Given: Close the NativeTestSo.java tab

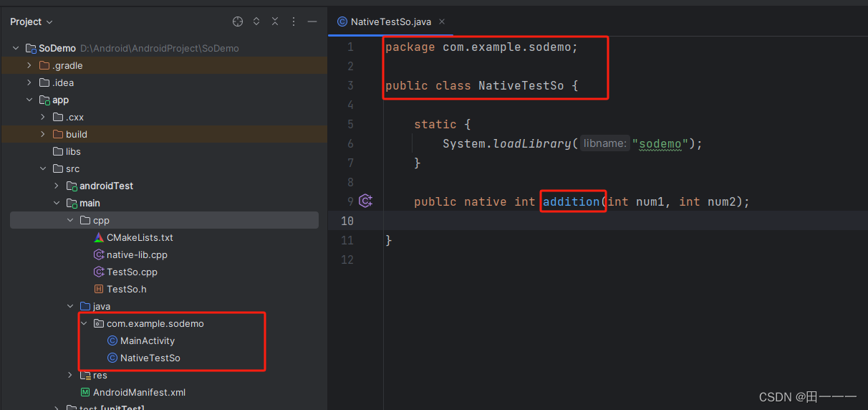Looking at the screenshot, I should [442, 22].
